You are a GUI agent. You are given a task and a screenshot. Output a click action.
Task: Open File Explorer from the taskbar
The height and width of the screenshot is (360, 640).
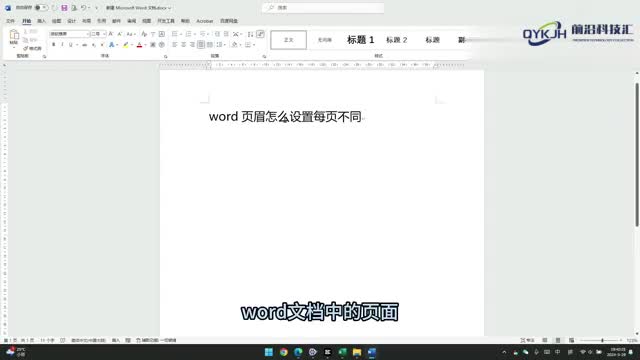click(357, 352)
